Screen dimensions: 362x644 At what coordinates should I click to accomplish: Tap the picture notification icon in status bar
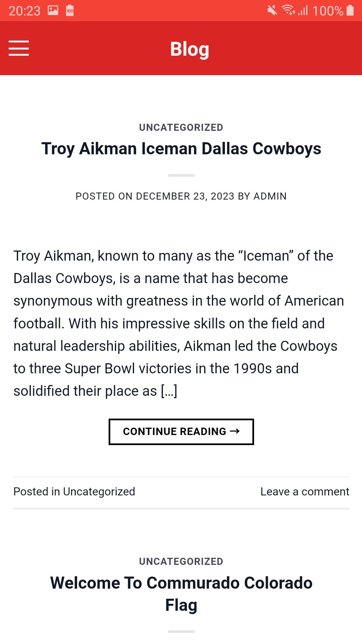tap(53, 10)
